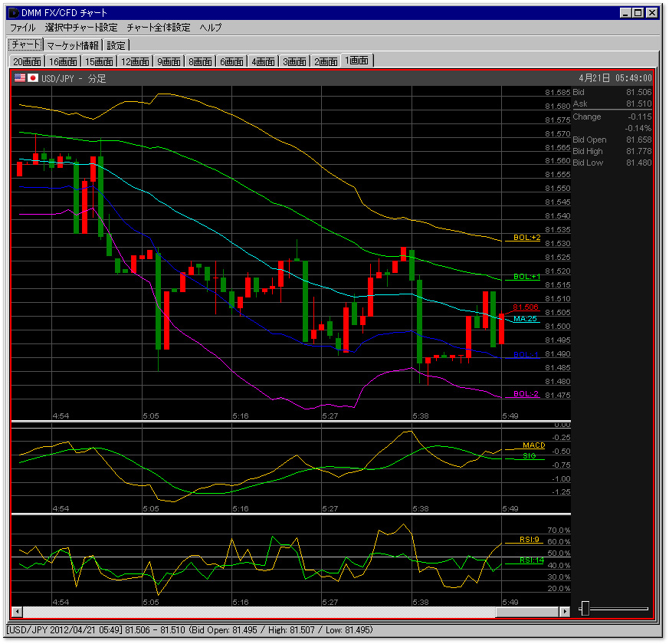Select the 1画面 layout tab
The width and height of the screenshot is (669, 644).
[356, 60]
